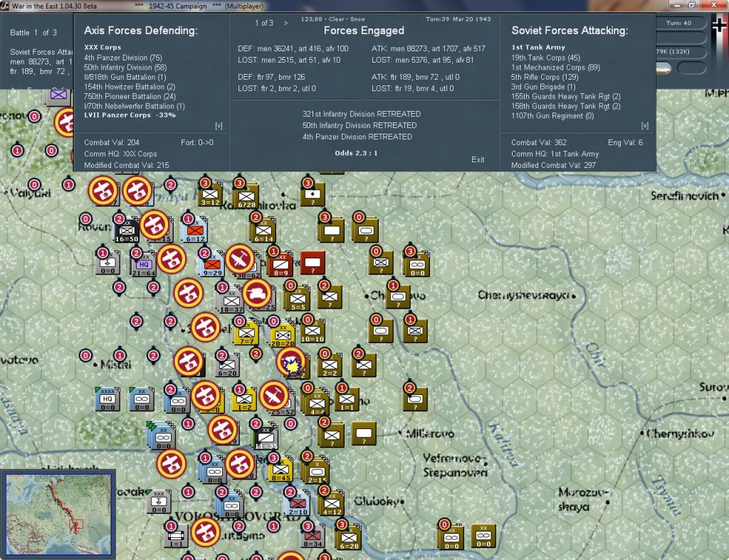This screenshot has width=729, height=560.
Task: Click the Turn: 40 indicator
Action: coord(678,23)
